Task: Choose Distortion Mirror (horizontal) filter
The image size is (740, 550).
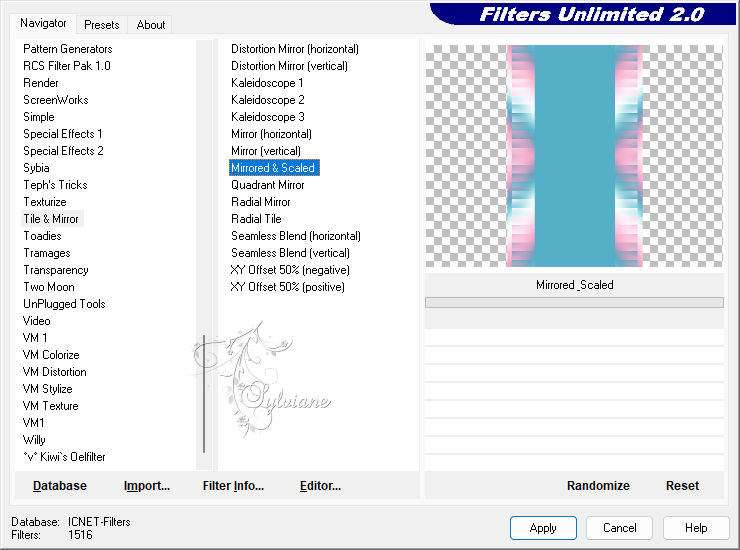Action: 294,49
